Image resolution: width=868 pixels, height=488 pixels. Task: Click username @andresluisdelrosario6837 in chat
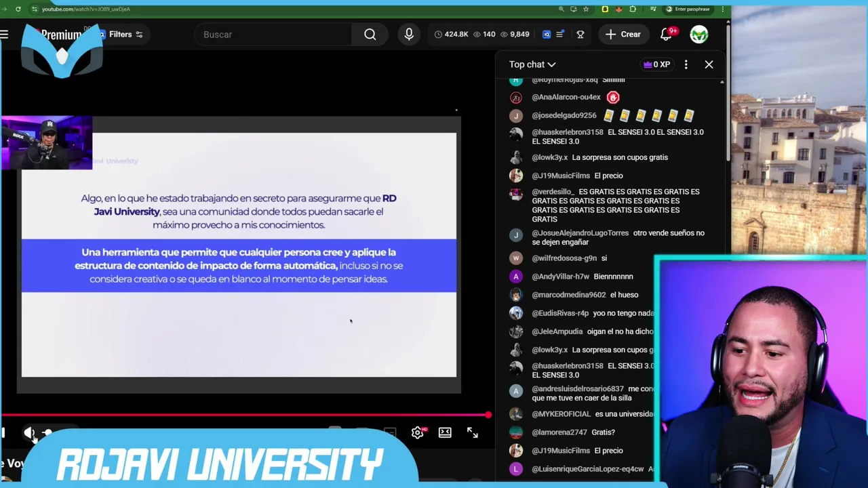[578, 389]
